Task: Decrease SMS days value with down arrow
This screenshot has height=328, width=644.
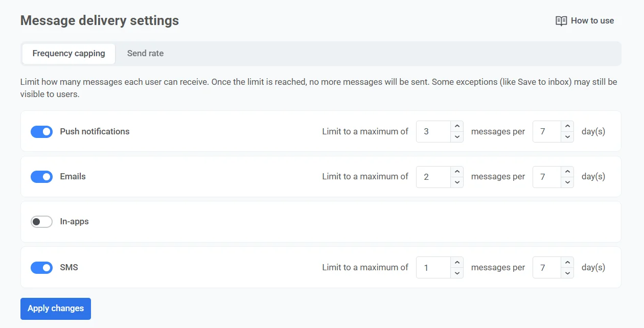Action: point(567,273)
